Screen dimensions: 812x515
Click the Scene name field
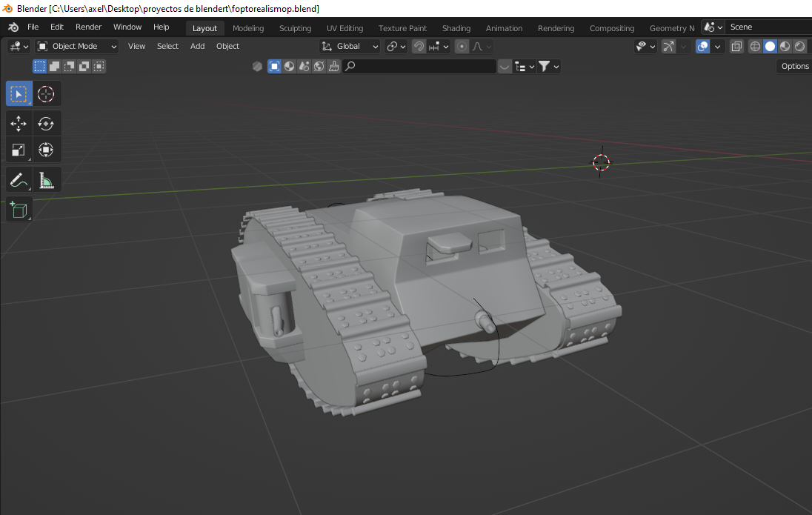pos(768,27)
